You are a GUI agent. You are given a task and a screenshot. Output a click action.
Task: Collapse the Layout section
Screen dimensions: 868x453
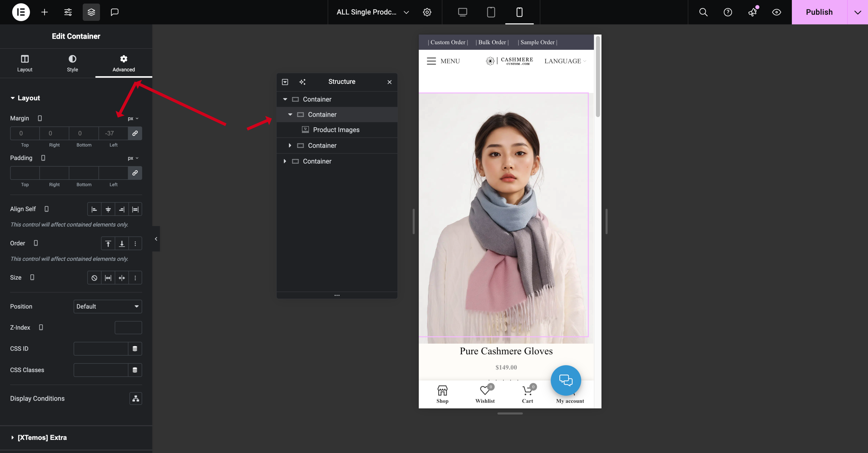tap(25, 98)
